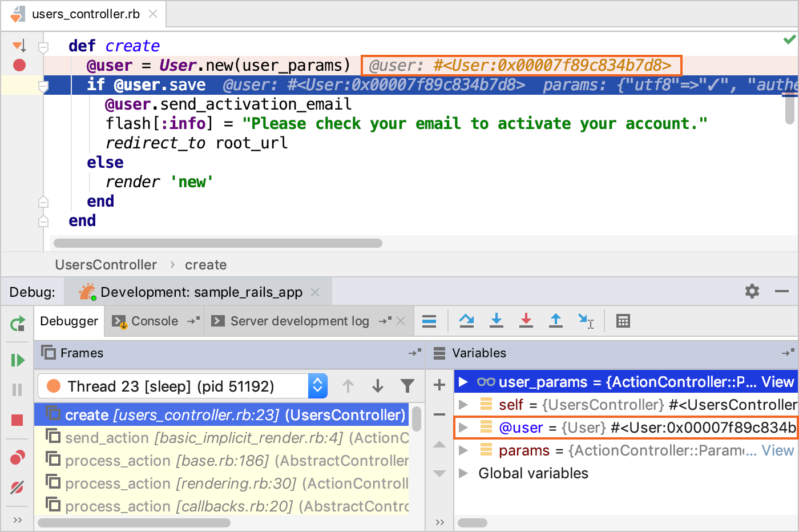
Task: Expand the Global variables node
Action: point(463,473)
